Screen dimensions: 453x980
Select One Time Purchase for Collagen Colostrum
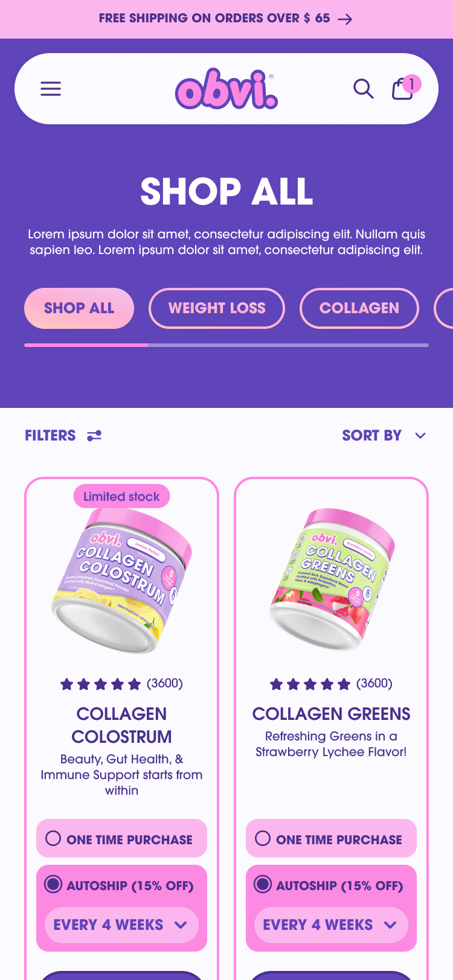[121, 838]
